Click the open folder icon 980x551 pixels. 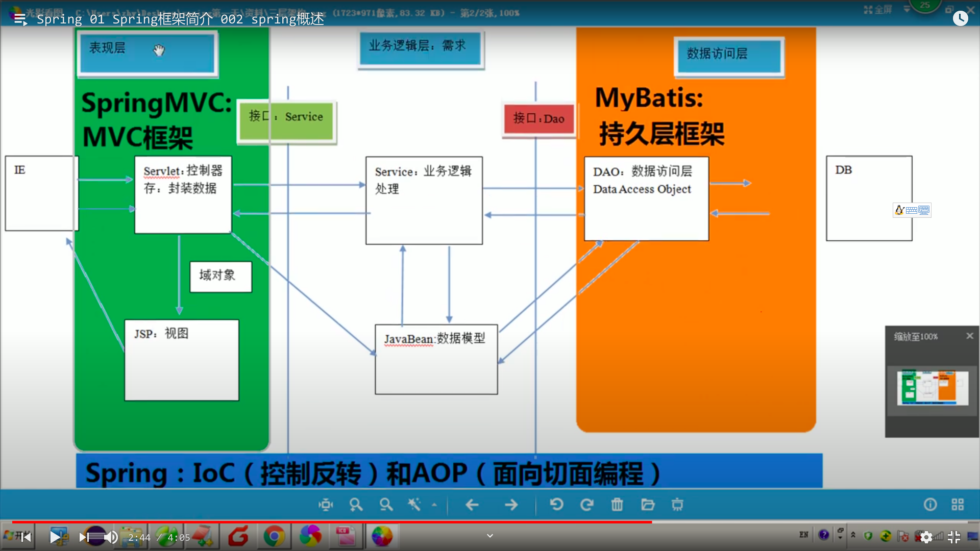pos(648,505)
